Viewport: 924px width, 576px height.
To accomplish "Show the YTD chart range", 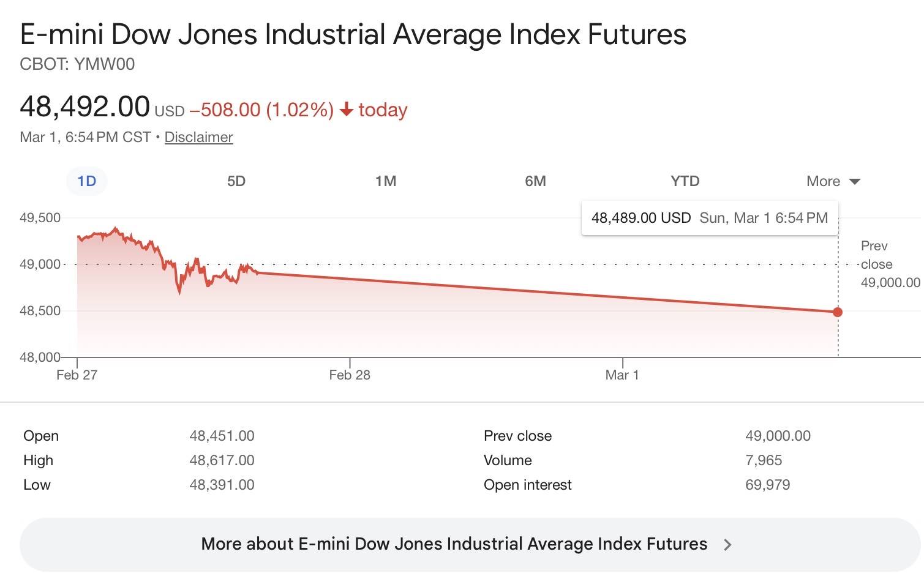I will tap(685, 181).
